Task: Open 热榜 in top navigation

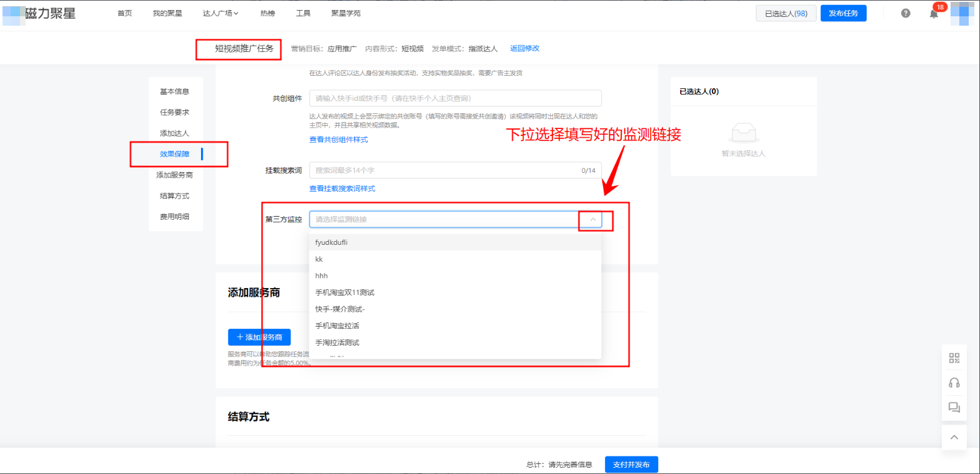Action: tap(267, 13)
